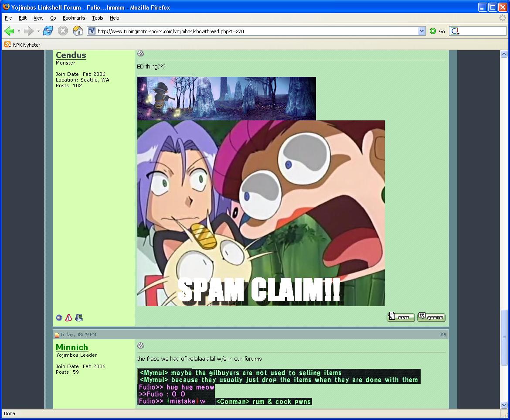
Task: Click the red report-post warning icon
Action: tap(68, 318)
